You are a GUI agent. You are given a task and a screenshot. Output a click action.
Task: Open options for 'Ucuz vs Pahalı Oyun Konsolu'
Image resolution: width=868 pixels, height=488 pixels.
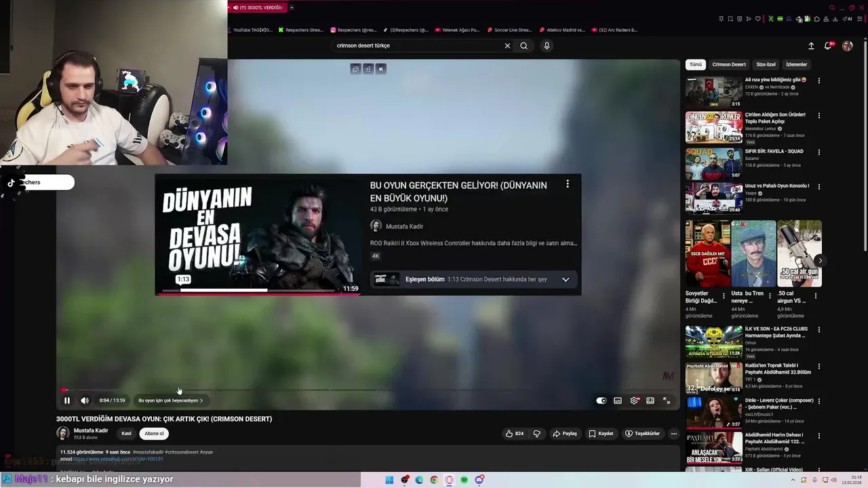point(818,187)
